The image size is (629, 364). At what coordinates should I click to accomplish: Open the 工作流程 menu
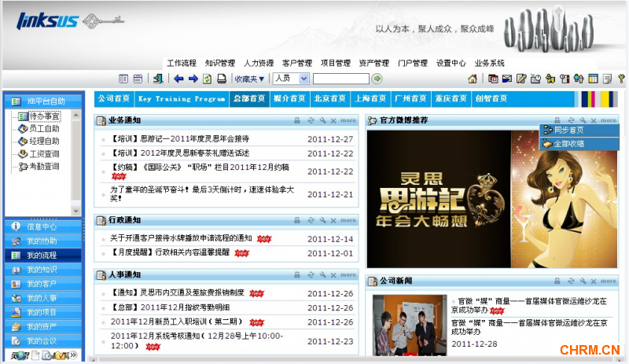pyautogui.click(x=182, y=63)
